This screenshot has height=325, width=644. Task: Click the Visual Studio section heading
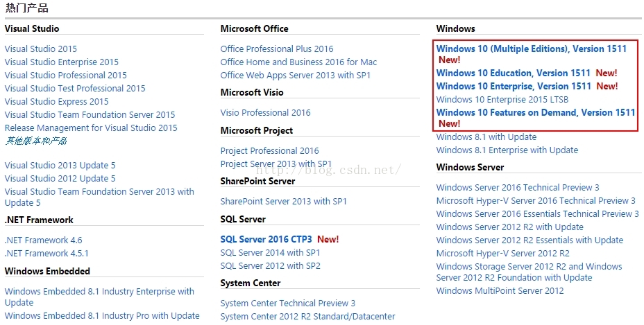click(x=32, y=28)
